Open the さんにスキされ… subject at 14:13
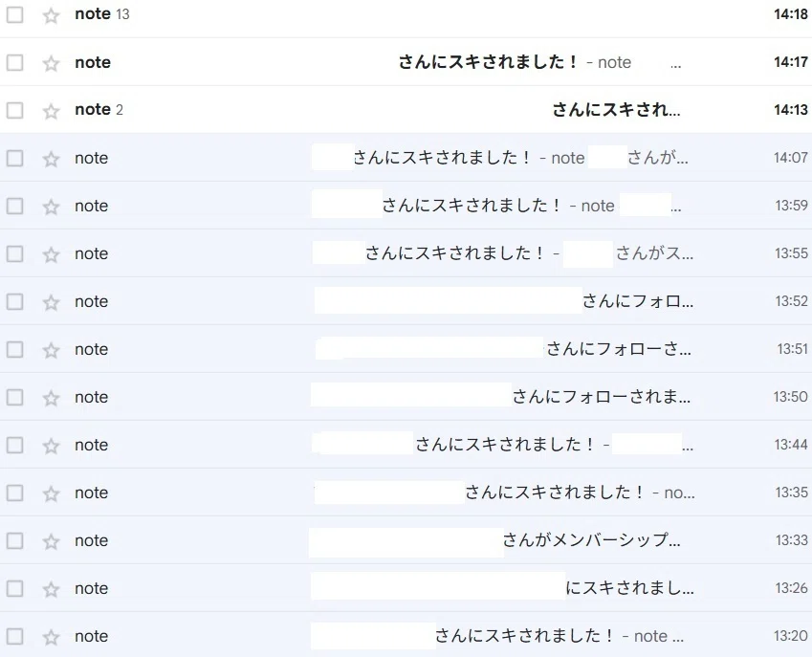Image resolution: width=812 pixels, height=657 pixels. click(616, 110)
